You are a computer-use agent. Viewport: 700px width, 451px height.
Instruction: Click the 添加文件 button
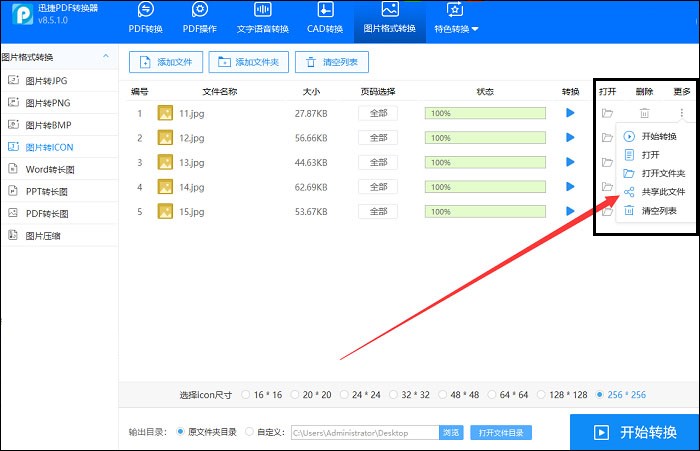click(166, 62)
